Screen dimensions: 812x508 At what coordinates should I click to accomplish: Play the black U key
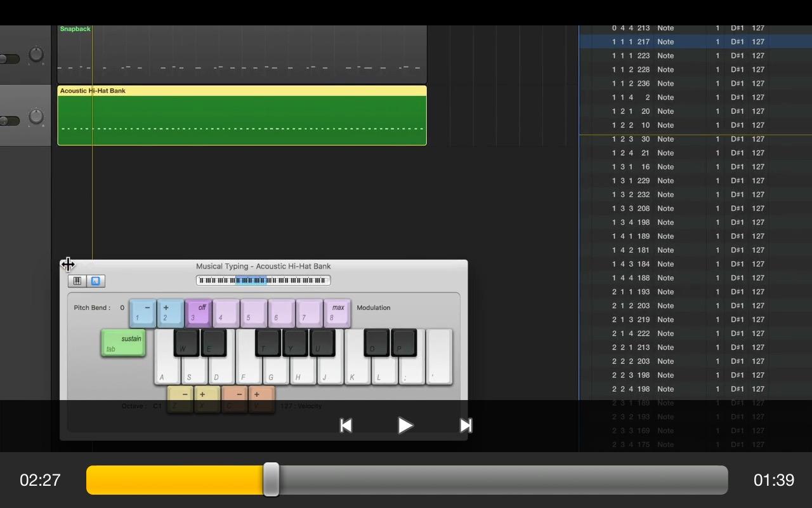(323, 342)
